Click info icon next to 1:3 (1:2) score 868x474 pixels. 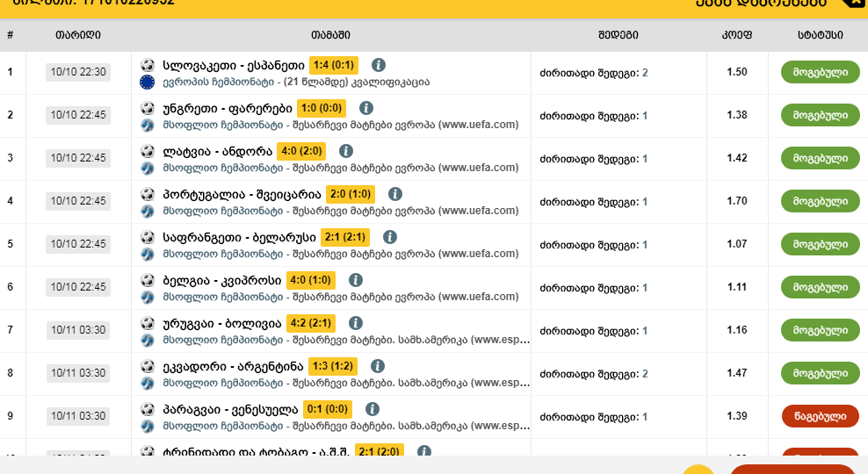377,366
